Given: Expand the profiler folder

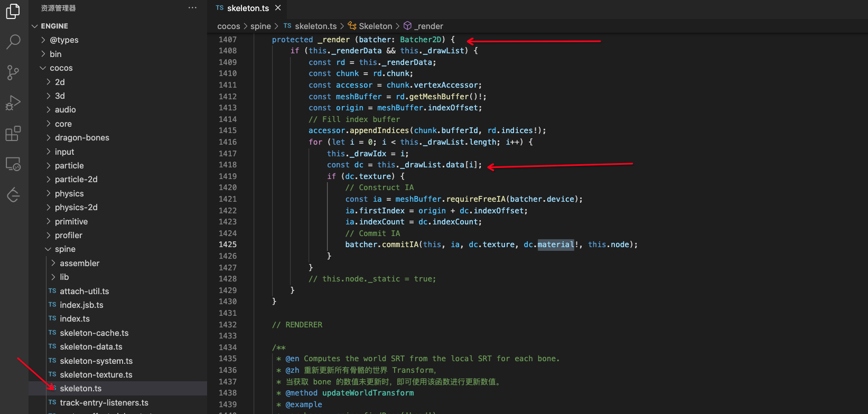Looking at the screenshot, I should click(x=49, y=236).
